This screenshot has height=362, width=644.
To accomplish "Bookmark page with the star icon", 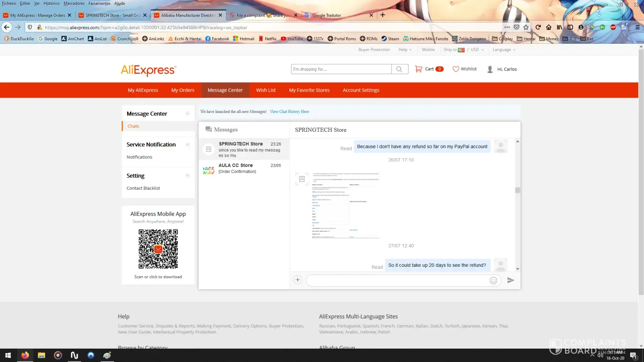I will [526, 27].
